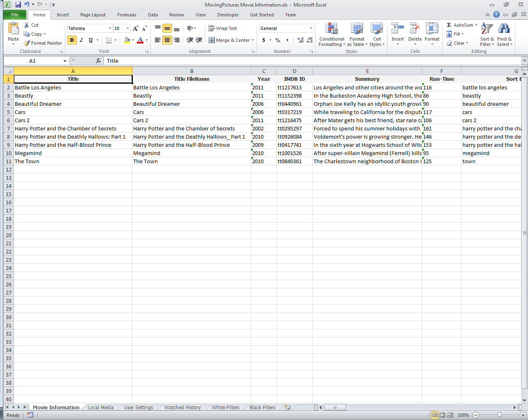Open the Black Filters sheet

(262, 407)
